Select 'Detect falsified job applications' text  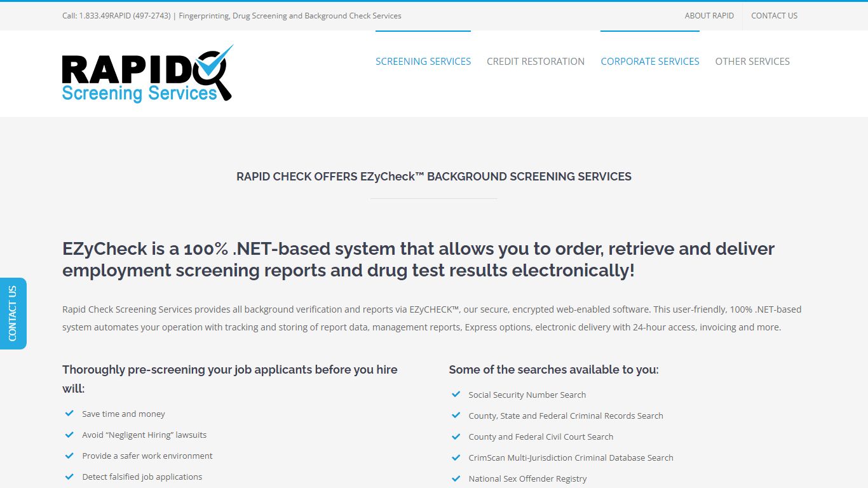point(142,477)
